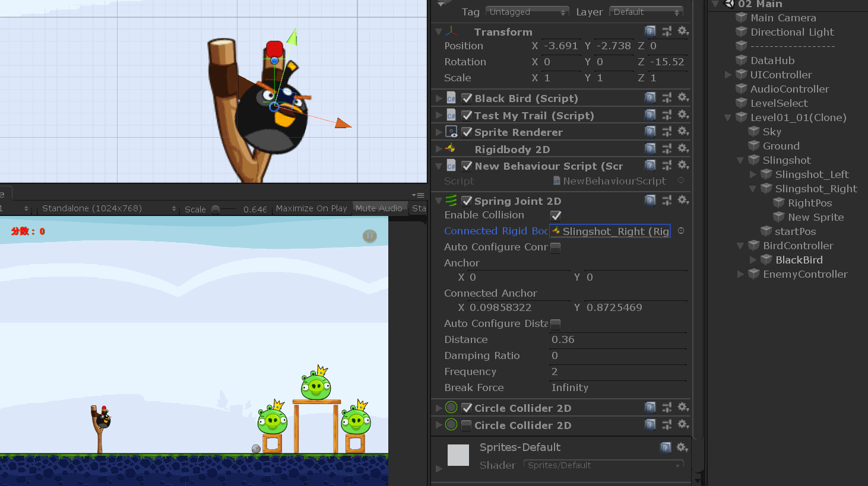Open the Shader dropdown Sprites/Default
This screenshot has height=486, width=868.
point(603,465)
